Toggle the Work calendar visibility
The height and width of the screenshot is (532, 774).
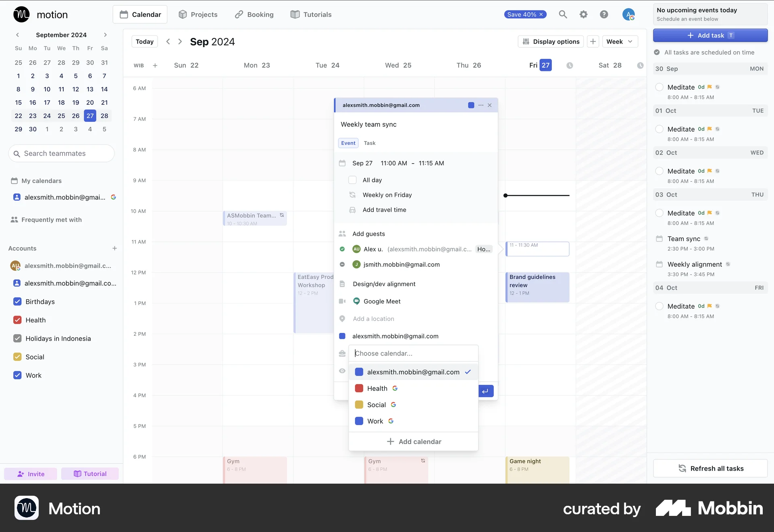tap(17, 375)
